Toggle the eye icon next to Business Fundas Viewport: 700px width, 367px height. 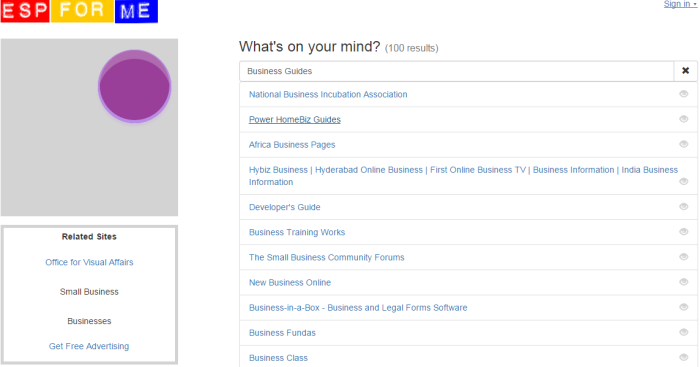click(x=683, y=332)
